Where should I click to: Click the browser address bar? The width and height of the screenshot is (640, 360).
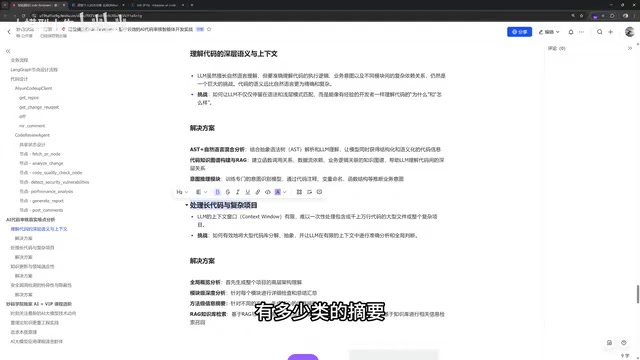[302, 16]
